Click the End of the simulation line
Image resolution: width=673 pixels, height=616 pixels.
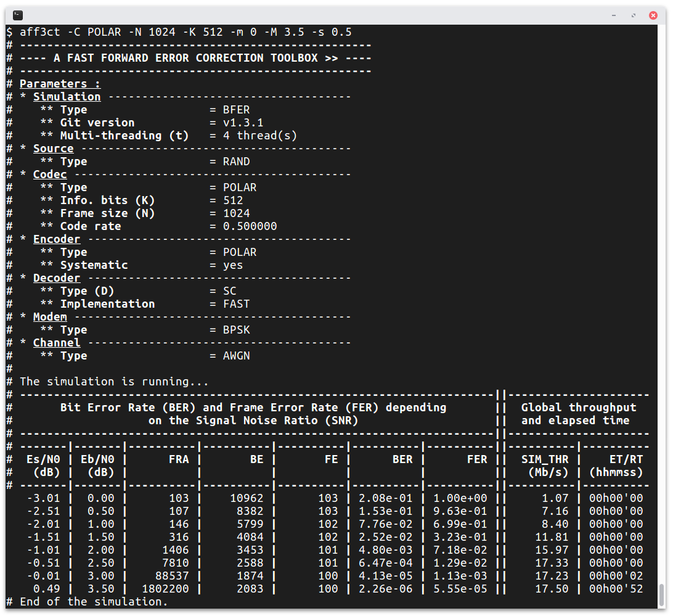click(94, 602)
